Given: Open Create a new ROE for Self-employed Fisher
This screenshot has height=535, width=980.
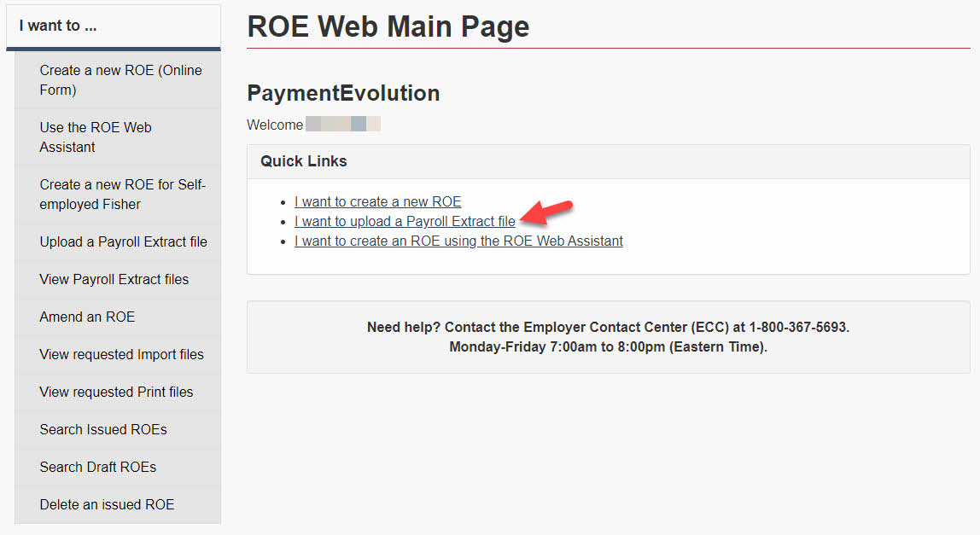Looking at the screenshot, I should [x=122, y=195].
